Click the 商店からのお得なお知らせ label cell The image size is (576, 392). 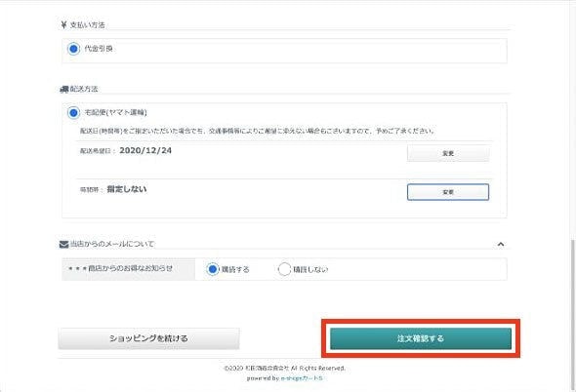coord(128,269)
